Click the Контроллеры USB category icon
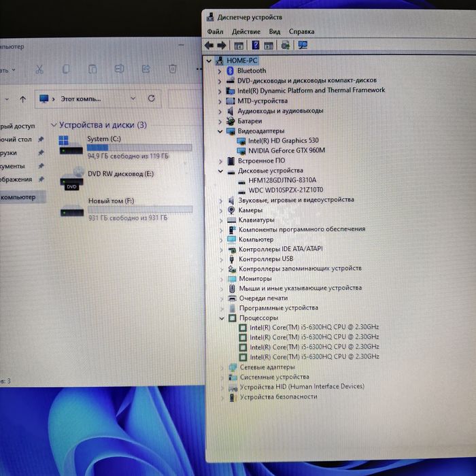The width and height of the screenshot is (476, 476). point(232,259)
